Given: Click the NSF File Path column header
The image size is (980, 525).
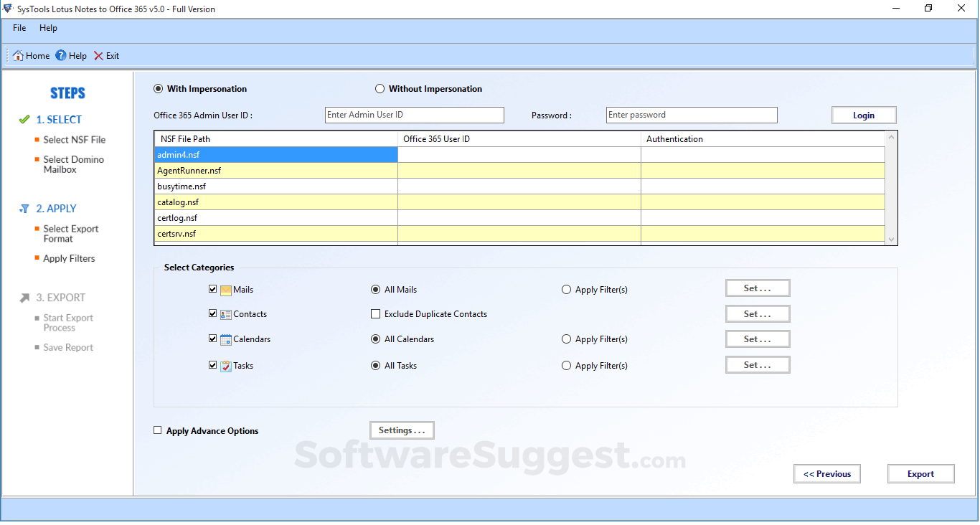Looking at the screenshot, I should pos(276,139).
